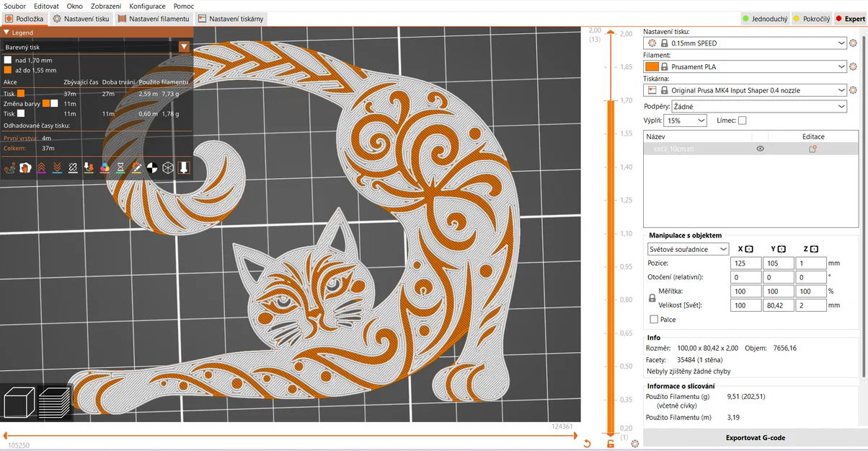
Task: Toggle the vertical slider lock icon
Action: click(611, 444)
